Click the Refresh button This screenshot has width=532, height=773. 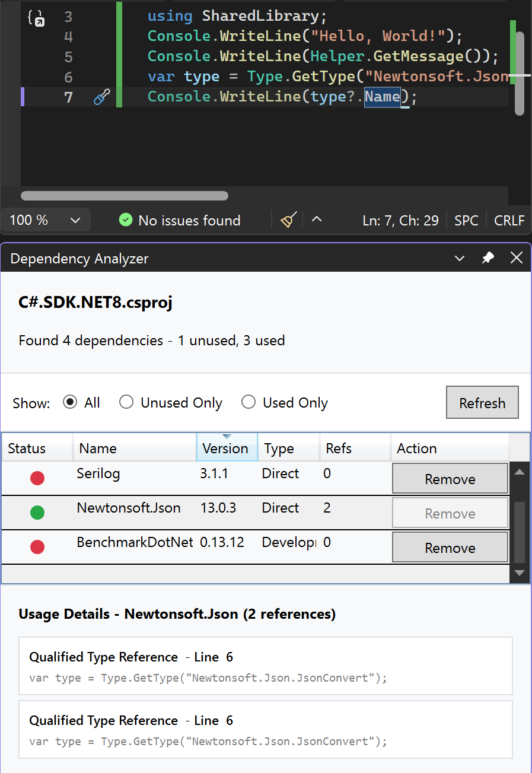click(482, 403)
